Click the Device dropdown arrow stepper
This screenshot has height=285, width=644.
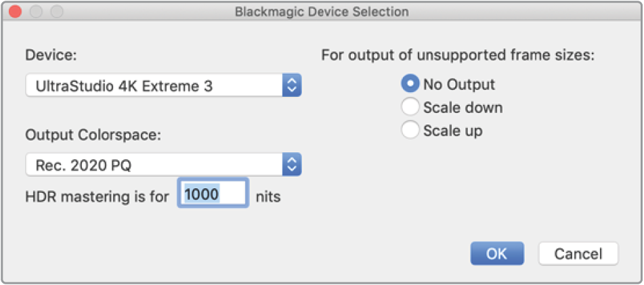292,85
